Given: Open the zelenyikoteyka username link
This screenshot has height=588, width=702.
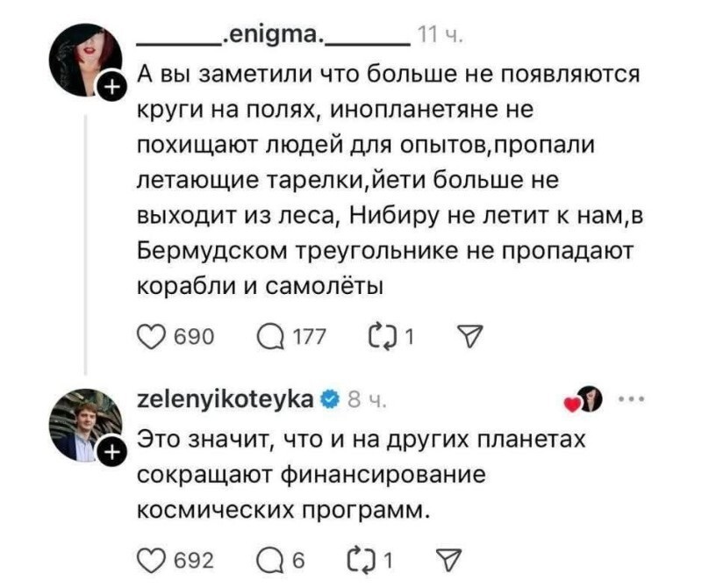Looking at the screenshot, I should point(225,400).
